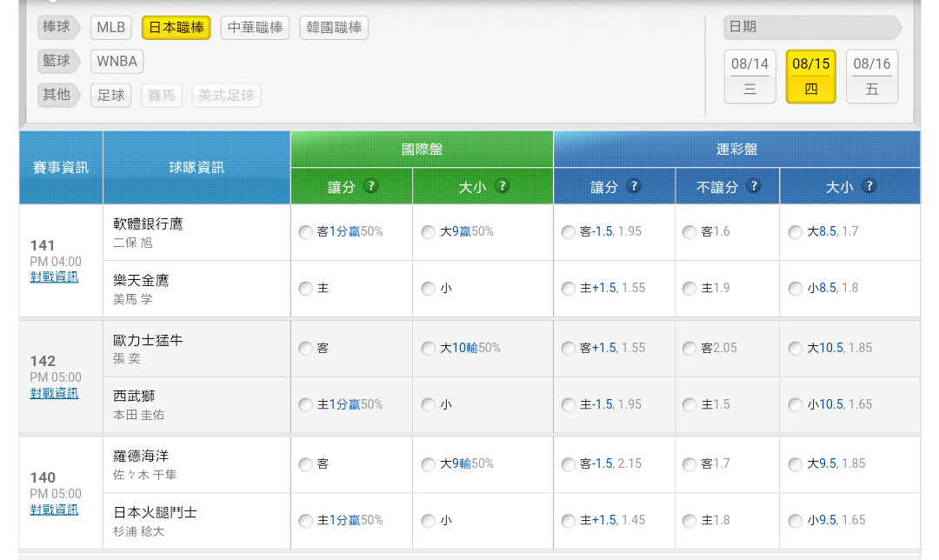Select 大9贏50% radio in game 141
This screenshot has height=560, width=939.
[x=428, y=232]
